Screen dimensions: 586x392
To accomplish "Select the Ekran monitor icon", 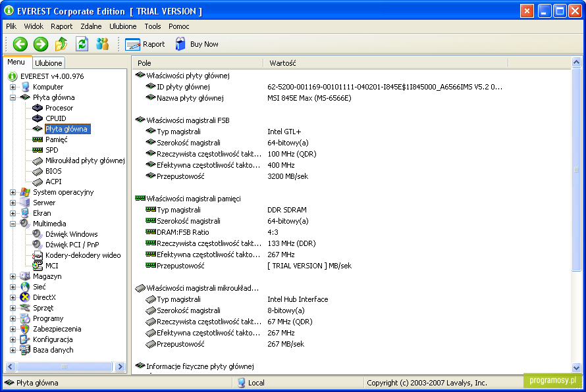I will 25,213.
